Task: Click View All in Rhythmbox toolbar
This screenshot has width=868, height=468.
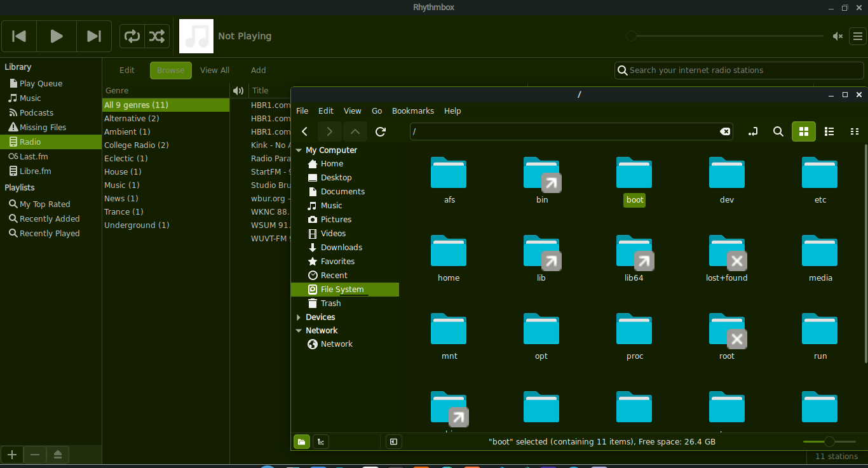Action: pos(215,70)
